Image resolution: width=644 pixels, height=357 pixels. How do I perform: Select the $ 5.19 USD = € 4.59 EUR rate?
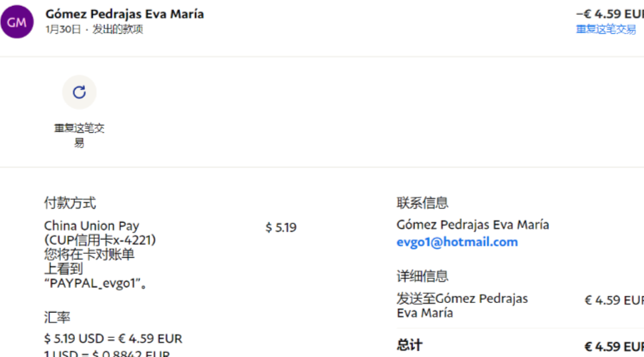(113, 339)
